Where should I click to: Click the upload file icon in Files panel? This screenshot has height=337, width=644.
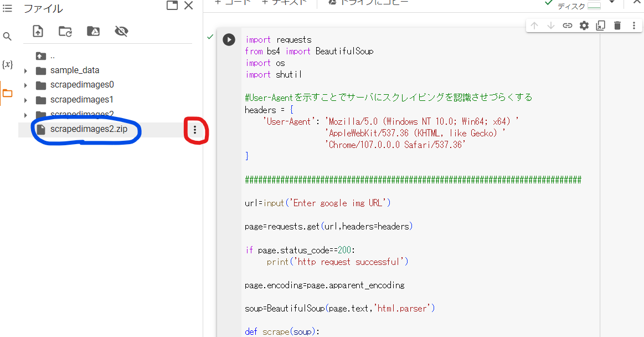click(x=38, y=31)
